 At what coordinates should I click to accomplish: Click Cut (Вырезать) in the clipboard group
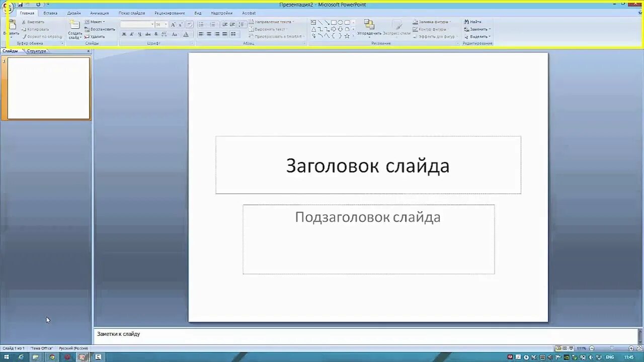[x=33, y=22]
